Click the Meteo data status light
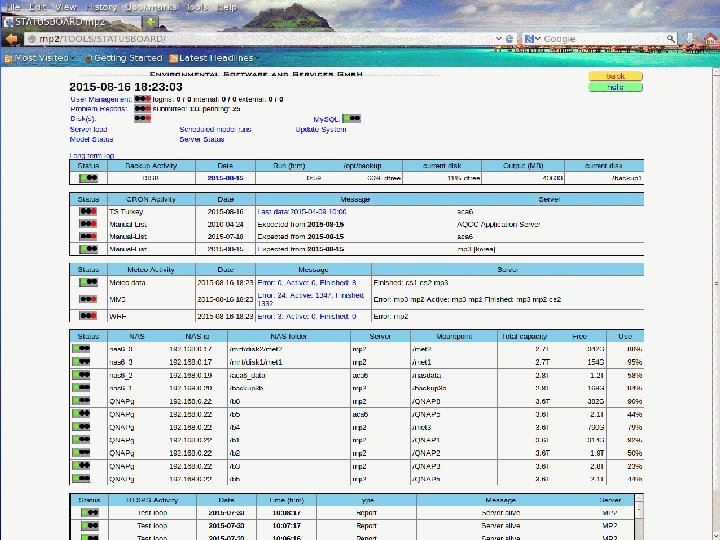Screen dimensions: 720x540 [x=88, y=282]
